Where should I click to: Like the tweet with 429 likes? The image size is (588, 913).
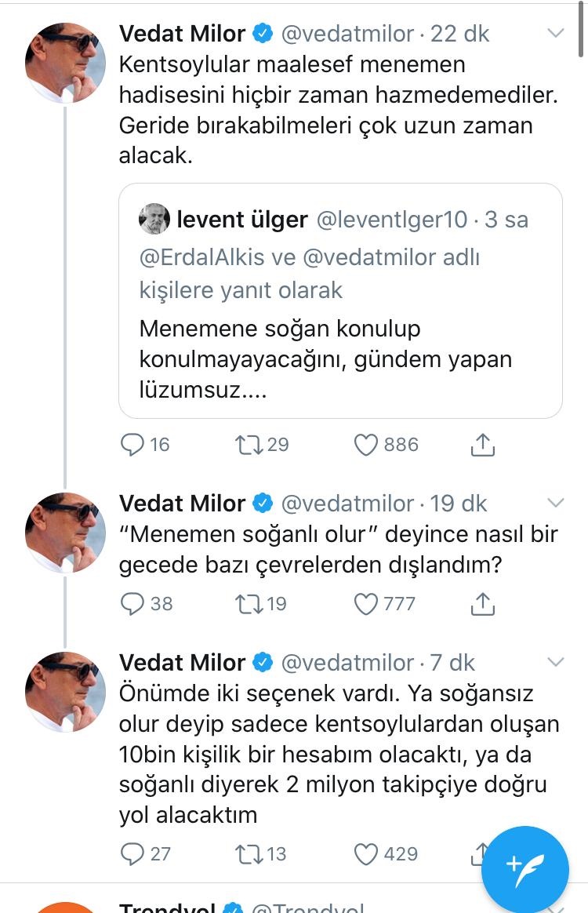366,853
